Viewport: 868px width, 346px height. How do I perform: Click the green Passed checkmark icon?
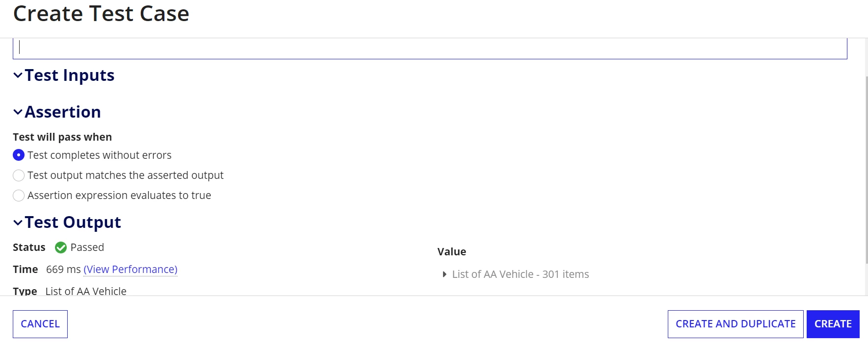click(61, 247)
